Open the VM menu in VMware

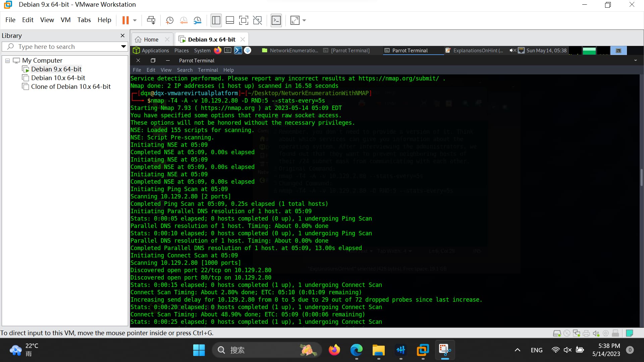[65, 20]
